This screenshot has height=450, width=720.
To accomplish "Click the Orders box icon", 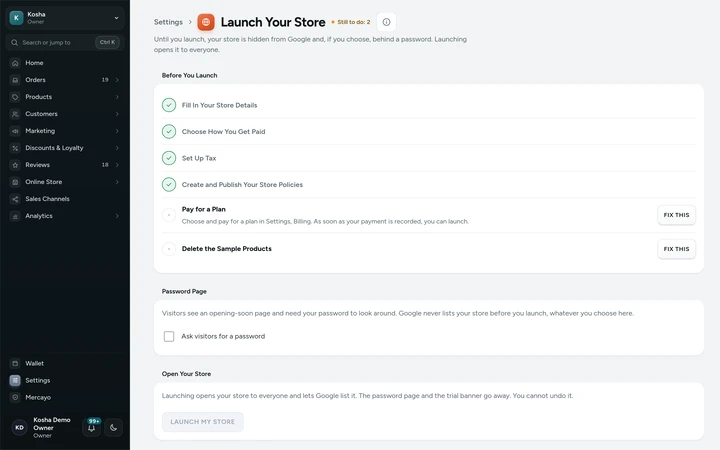I will tap(15, 80).
